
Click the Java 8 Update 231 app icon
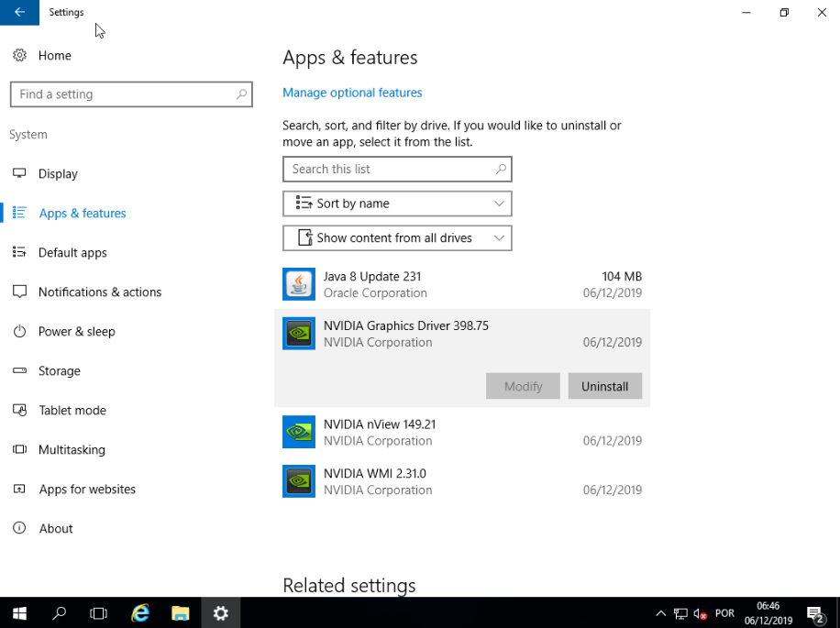click(x=299, y=285)
